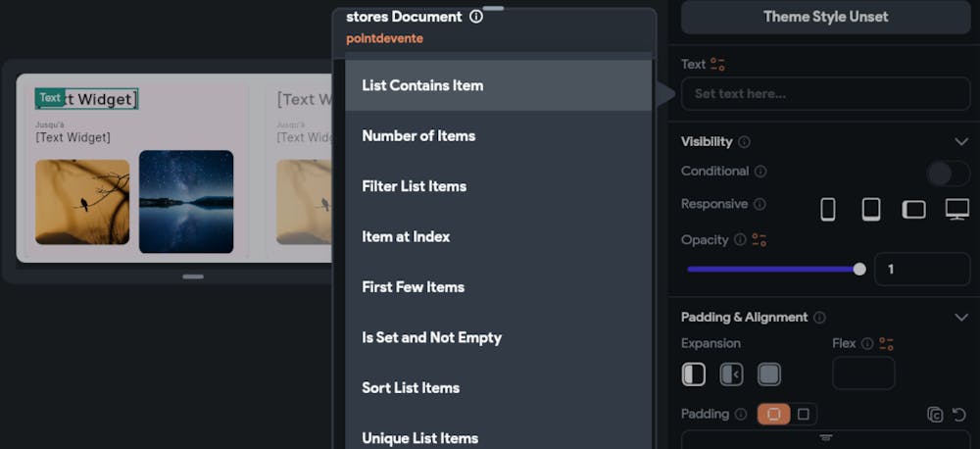Select the individual sides padding mode button

tap(804, 415)
